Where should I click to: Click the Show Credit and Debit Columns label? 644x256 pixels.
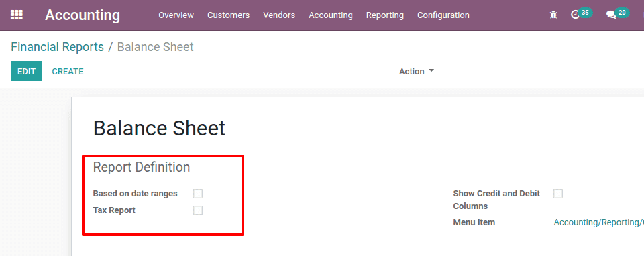pyautogui.click(x=496, y=200)
